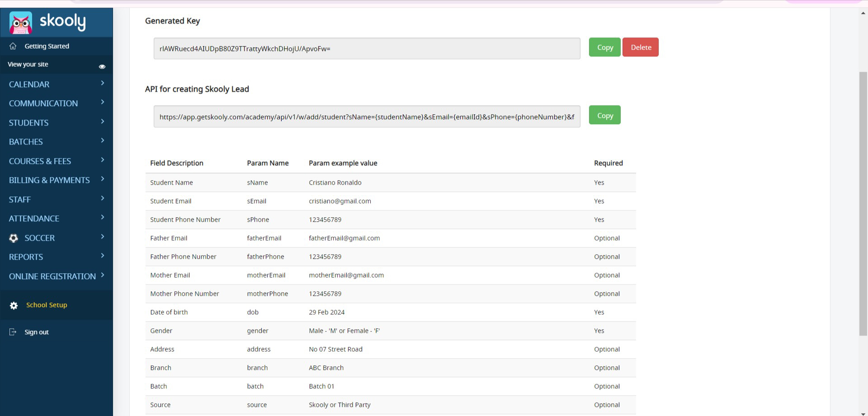This screenshot has height=416, width=868.
Task: Toggle the View your site eye icon
Action: [x=102, y=66]
